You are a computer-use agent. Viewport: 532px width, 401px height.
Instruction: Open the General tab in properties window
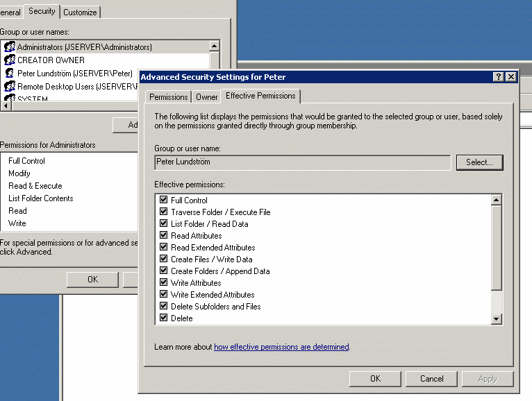11,12
